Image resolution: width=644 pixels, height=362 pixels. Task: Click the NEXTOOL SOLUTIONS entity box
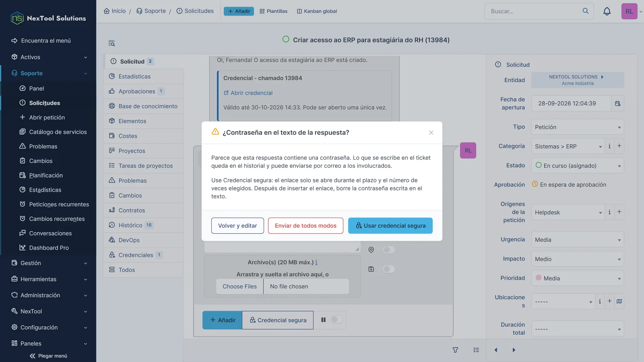click(x=578, y=80)
